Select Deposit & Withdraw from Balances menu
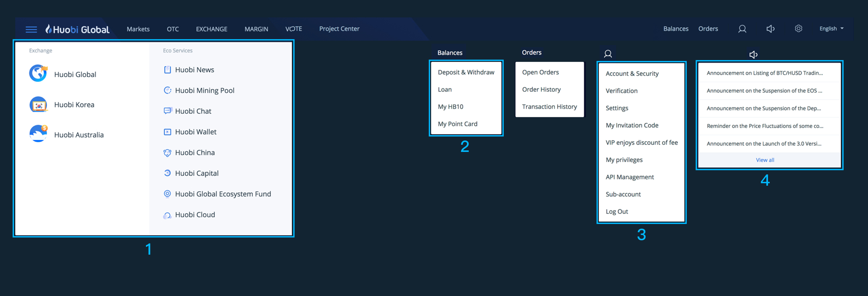The height and width of the screenshot is (296, 868). (x=466, y=72)
